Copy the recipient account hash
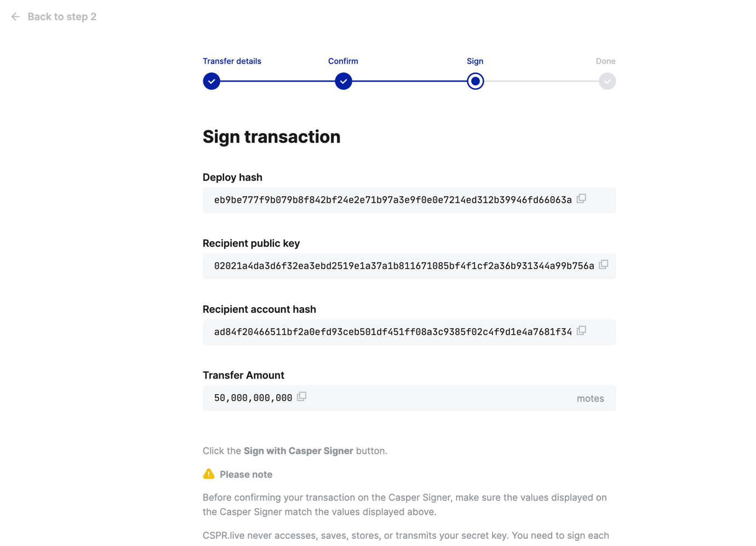 tap(581, 331)
